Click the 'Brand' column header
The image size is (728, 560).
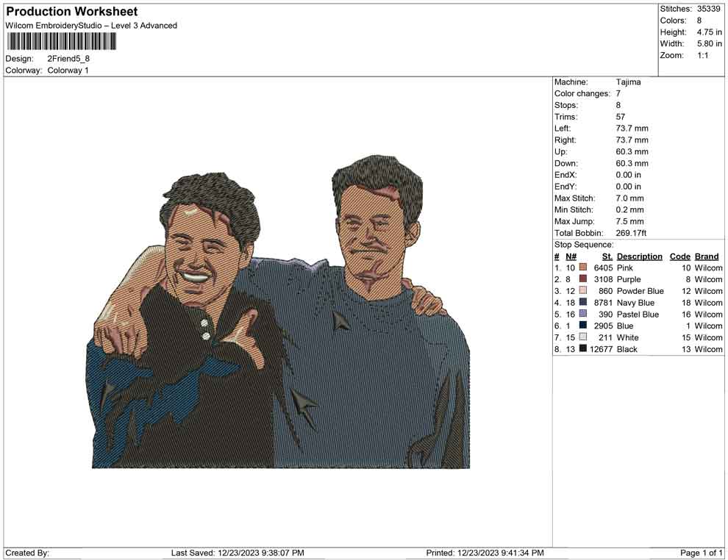pyautogui.click(x=707, y=256)
